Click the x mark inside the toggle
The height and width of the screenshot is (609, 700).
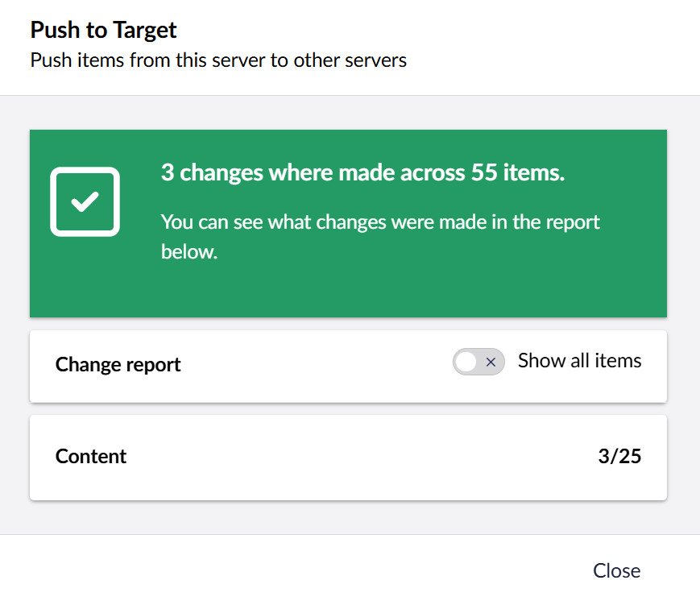click(491, 362)
